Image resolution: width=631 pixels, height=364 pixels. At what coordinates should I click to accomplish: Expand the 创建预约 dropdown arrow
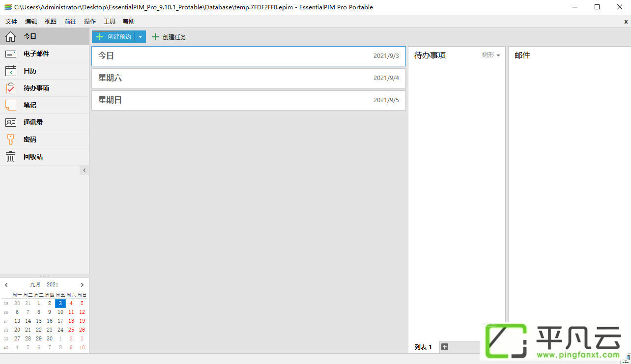coord(140,37)
